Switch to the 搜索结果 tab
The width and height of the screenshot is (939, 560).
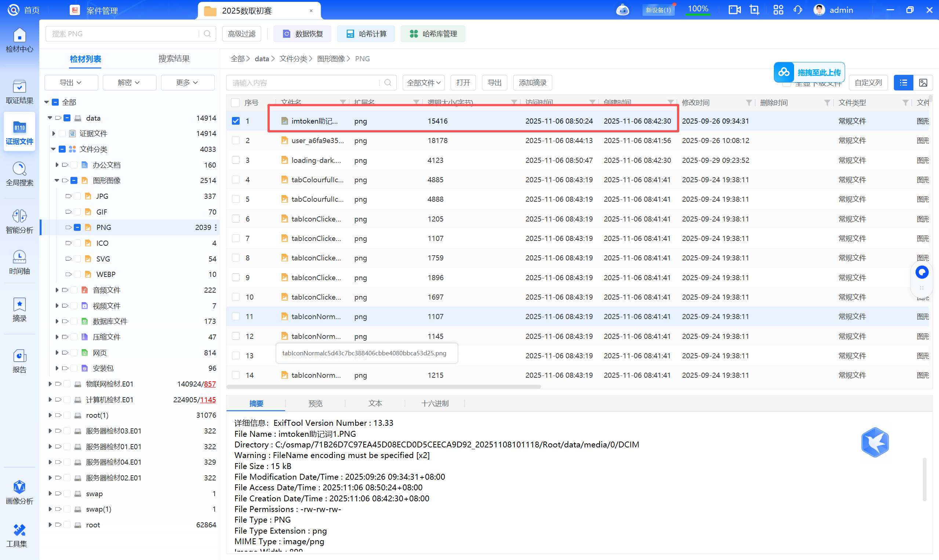click(174, 59)
